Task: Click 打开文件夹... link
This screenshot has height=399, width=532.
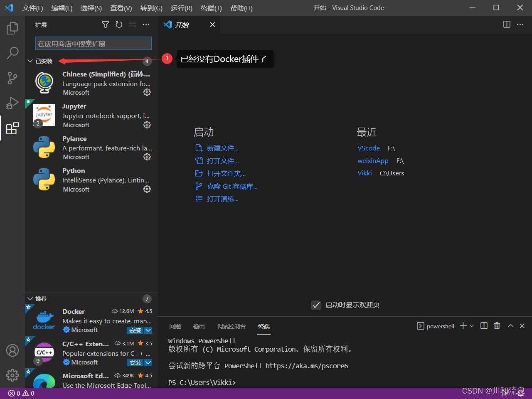Action: [226, 173]
